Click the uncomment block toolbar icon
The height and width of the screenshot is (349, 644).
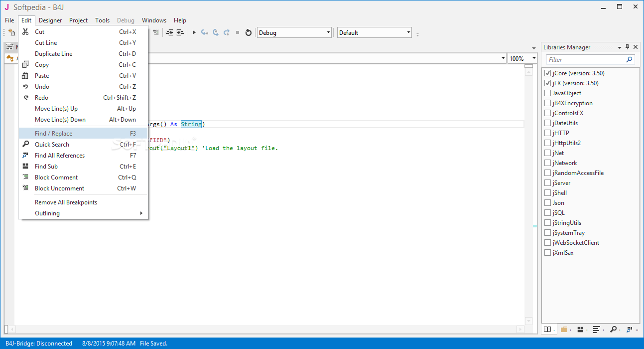tap(156, 32)
